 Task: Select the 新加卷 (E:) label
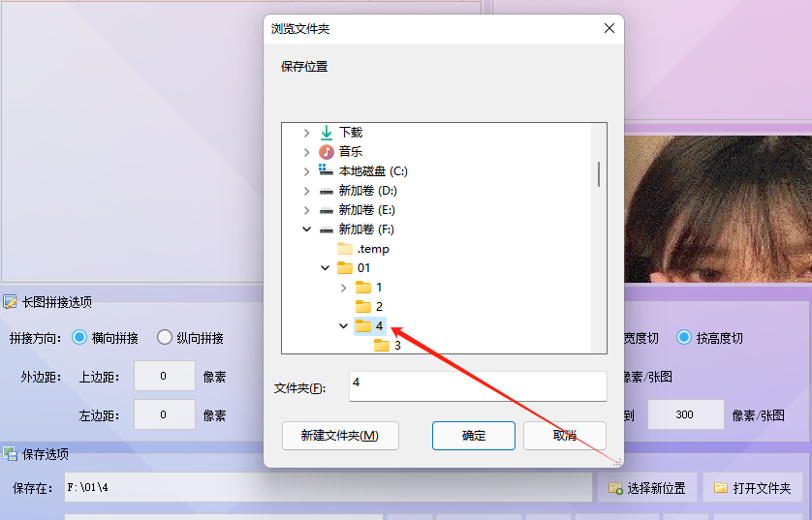(366, 210)
